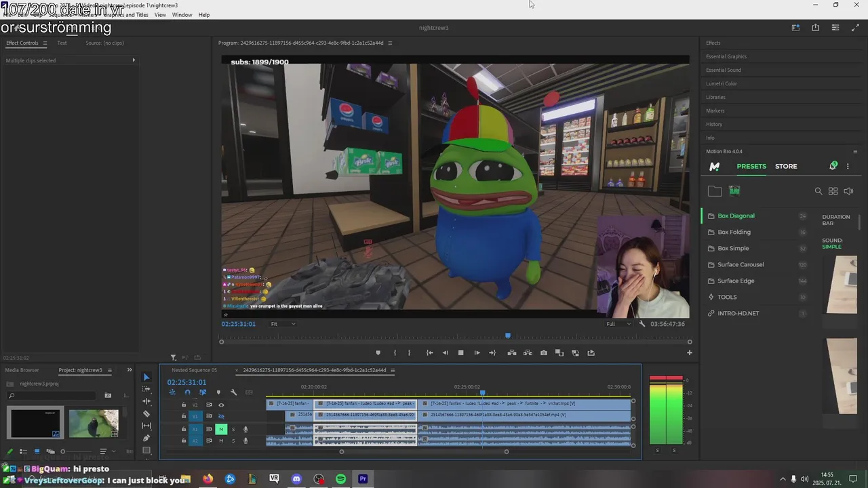The image size is (868, 488).
Task: Select the Rectangle tool
Action: click(x=146, y=450)
